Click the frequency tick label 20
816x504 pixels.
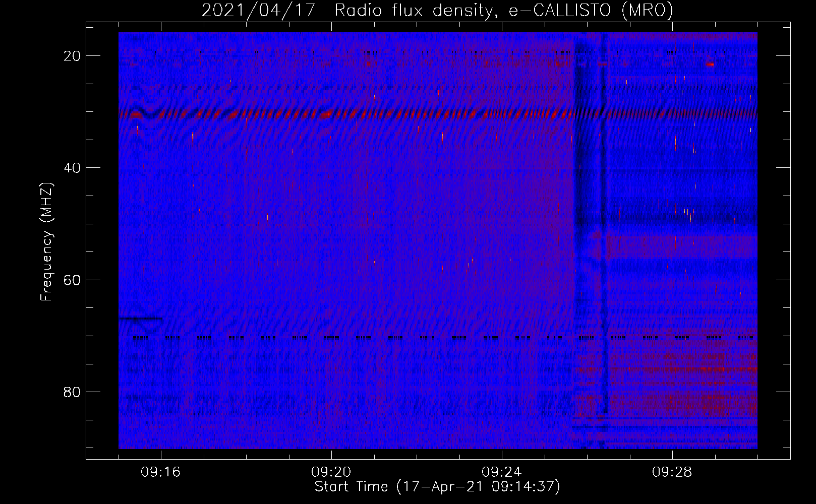click(x=72, y=56)
